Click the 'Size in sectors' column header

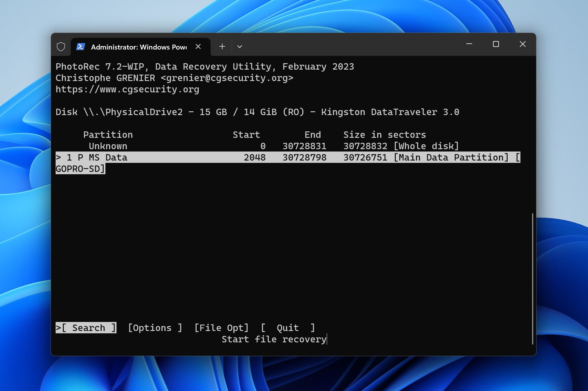click(x=385, y=135)
